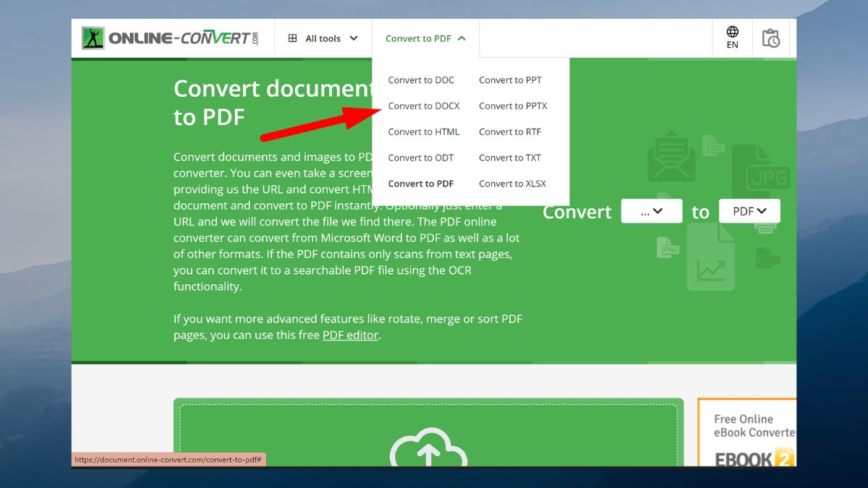Open the conversion history clipboard icon
This screenshot has height=488, width=868.
tap(771, 38)
